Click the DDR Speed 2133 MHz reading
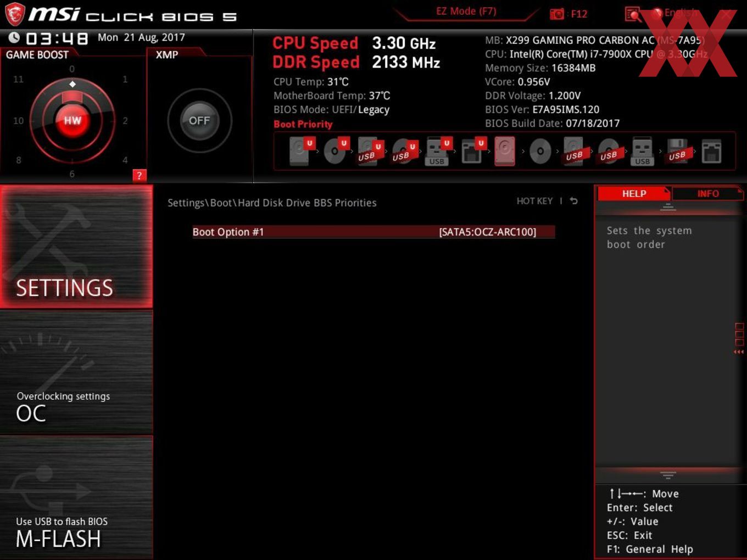This screenshot has width=747, height=560. point(356,62)
